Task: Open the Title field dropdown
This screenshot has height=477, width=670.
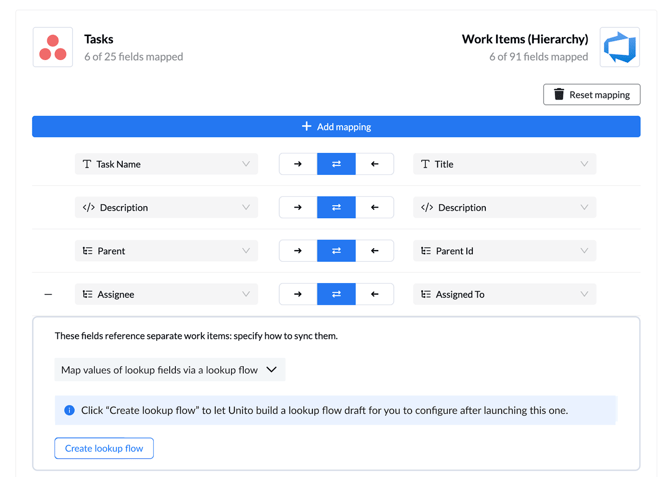Action: (504, 164)
